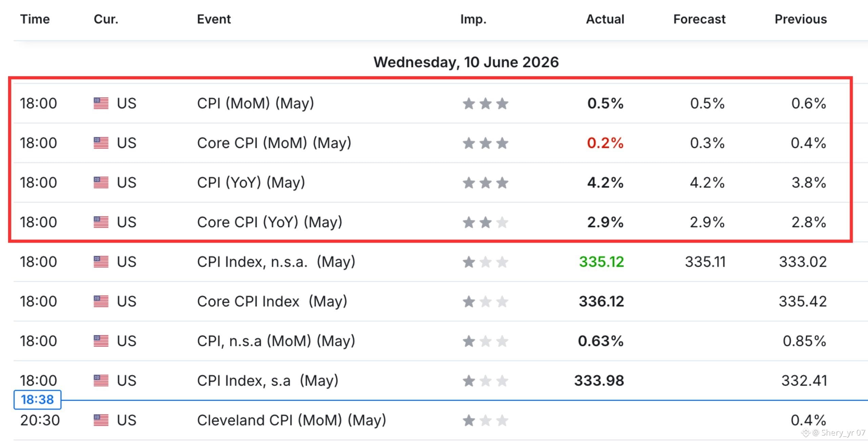The width and height of the screenshot is (868, 441).
Task: Open the CPI (MoM) (May) event
Action: click(x=256, y=103)
